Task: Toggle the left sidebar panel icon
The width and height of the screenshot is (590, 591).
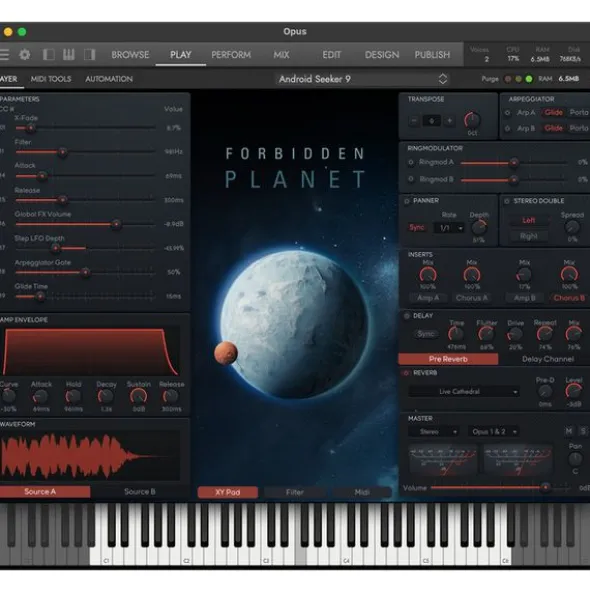Action: [49, 55]
